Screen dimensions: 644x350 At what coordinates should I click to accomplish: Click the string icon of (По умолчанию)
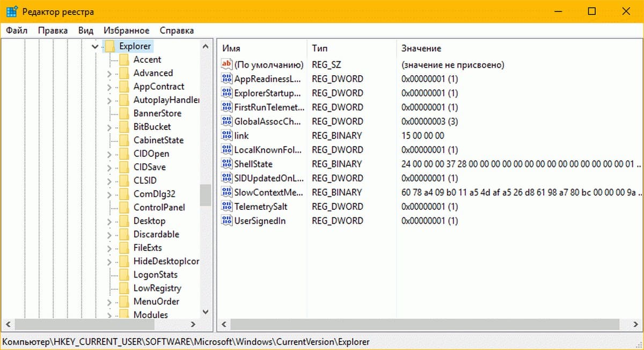click(226, 65)
